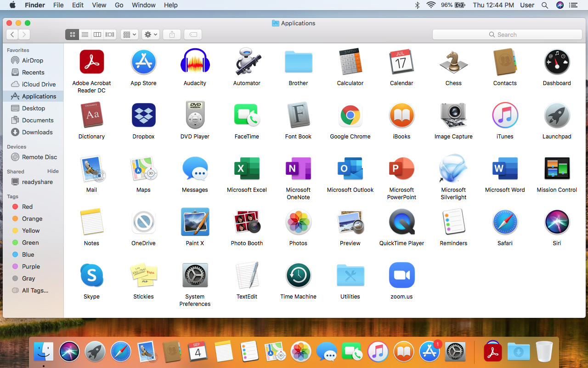The height and width of the screenshot is (368, 588).
Task: Select the Photo Booth icon
Action: 247,222
